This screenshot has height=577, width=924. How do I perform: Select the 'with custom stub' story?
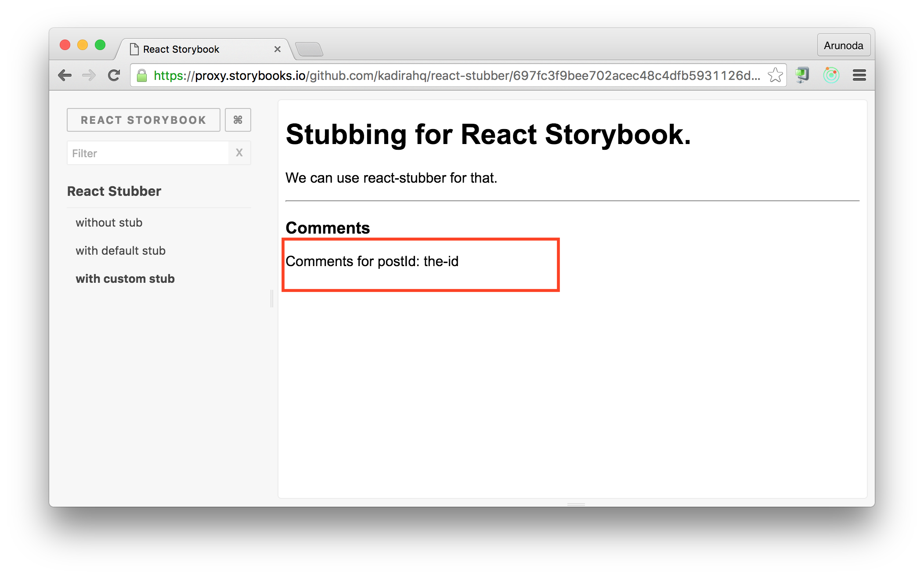tap(125, 279)
